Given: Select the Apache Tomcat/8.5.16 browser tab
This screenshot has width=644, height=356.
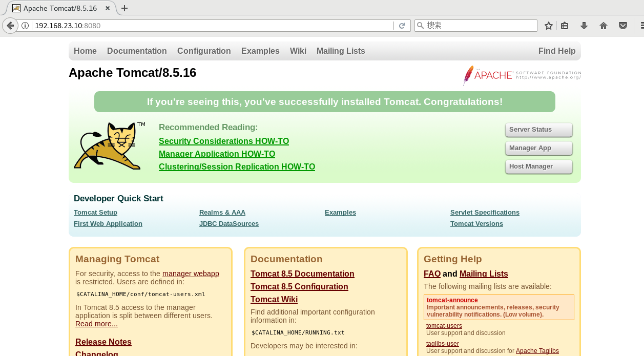Looking at the screenshot, I should tap(60, 8).
